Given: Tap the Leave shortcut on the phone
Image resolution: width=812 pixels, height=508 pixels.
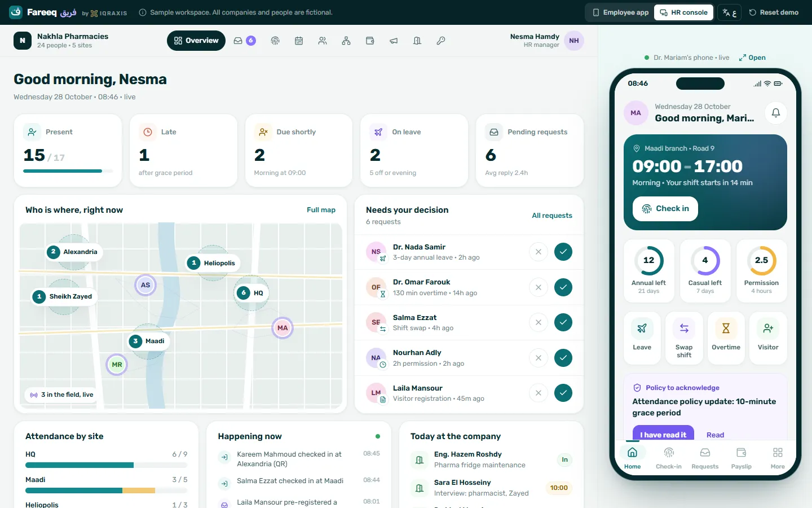Looking at the screenshot, I should 642,338.
